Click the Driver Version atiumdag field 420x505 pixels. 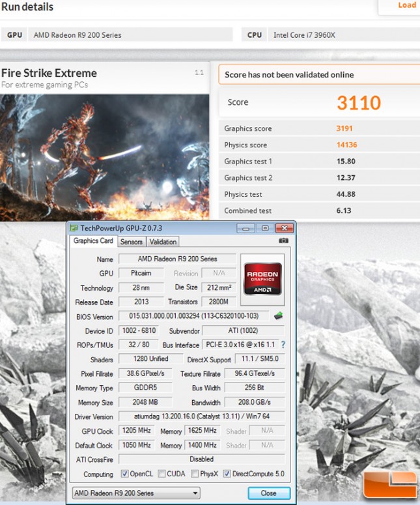(x=201, y=416)
